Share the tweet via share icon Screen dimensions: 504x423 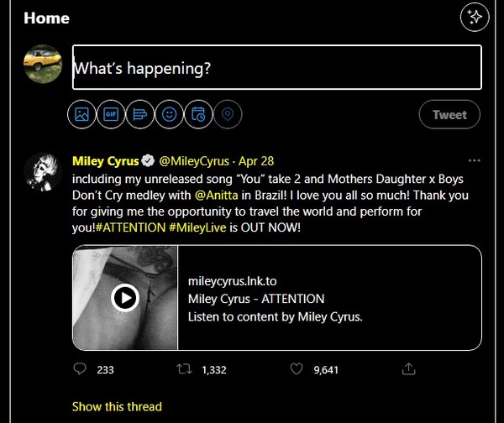[409, 369]
